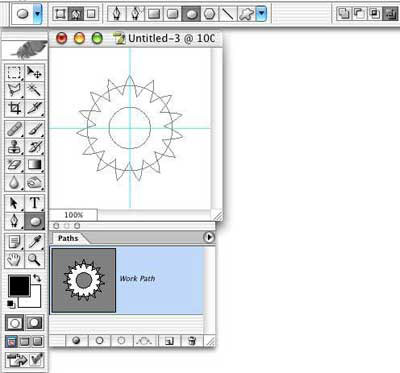The image size is (400, 373).
Task: Open the Paths tab
Action: [x=68, y=238]
